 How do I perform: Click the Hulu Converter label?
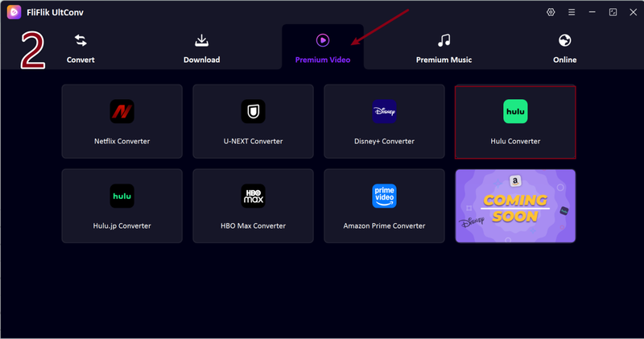click(515, 141)
